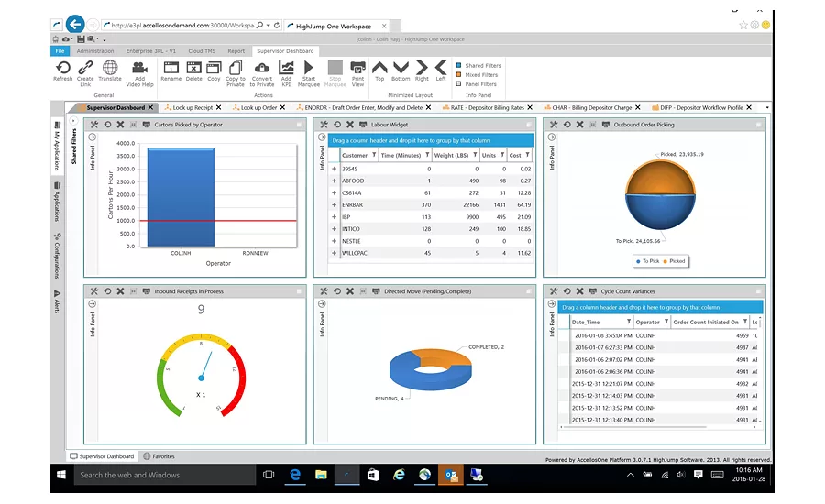This screenshot has height=504, width=825.
Task: Toggle Shared Filters checkbox
Action: [x=459, y=65]
